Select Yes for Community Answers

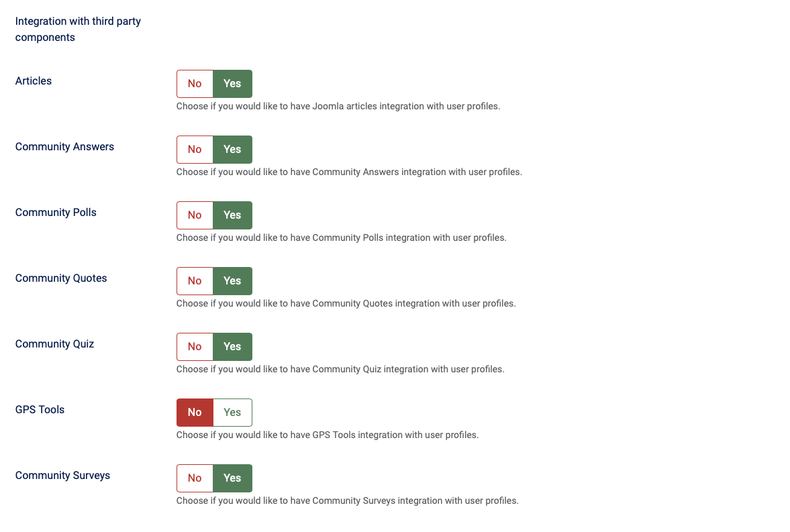pyautogui.click(x=232, y=150)
